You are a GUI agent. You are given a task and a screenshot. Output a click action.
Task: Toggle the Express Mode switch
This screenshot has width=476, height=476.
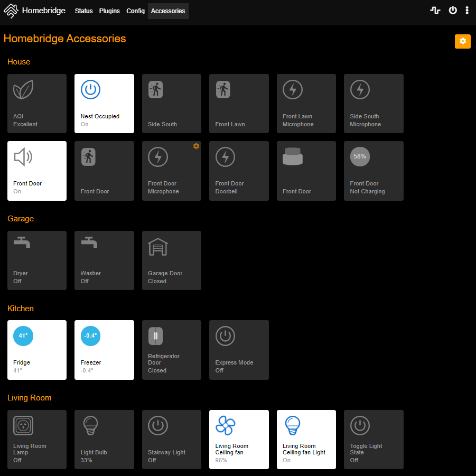[x=239, y=350]
